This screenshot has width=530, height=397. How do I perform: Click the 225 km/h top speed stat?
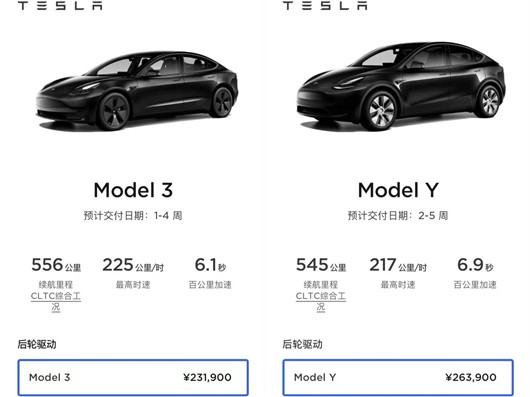(x=133, y=273)
